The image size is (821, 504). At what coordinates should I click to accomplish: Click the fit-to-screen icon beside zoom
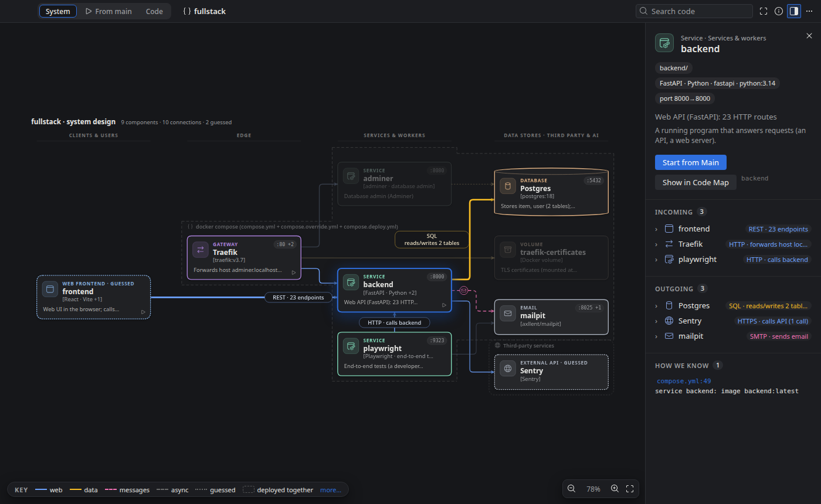[x=630, y=489]
